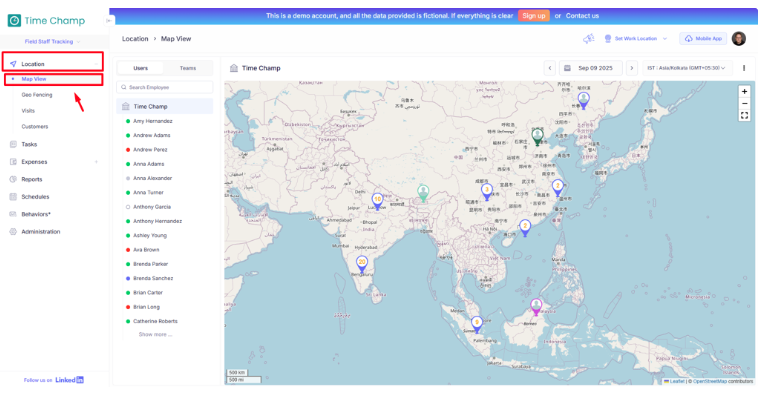
Task: Click the cluster marker 20 near Bengaluru
Action: point(362,264)
